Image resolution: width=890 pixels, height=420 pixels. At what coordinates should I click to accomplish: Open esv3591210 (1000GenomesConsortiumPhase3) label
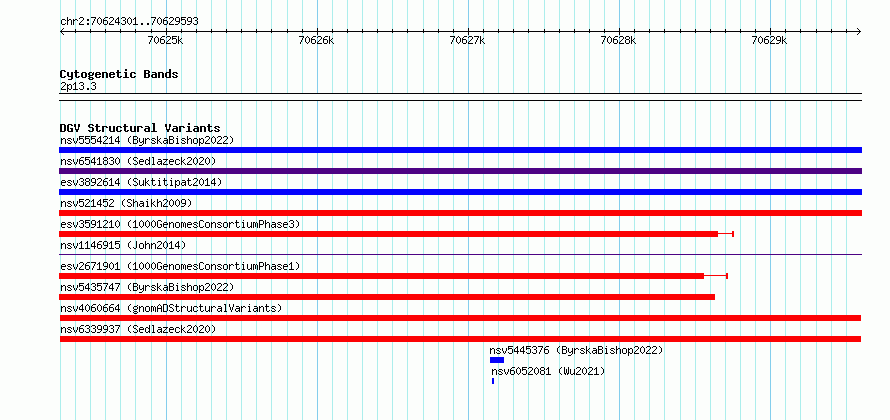pos(180,224)
